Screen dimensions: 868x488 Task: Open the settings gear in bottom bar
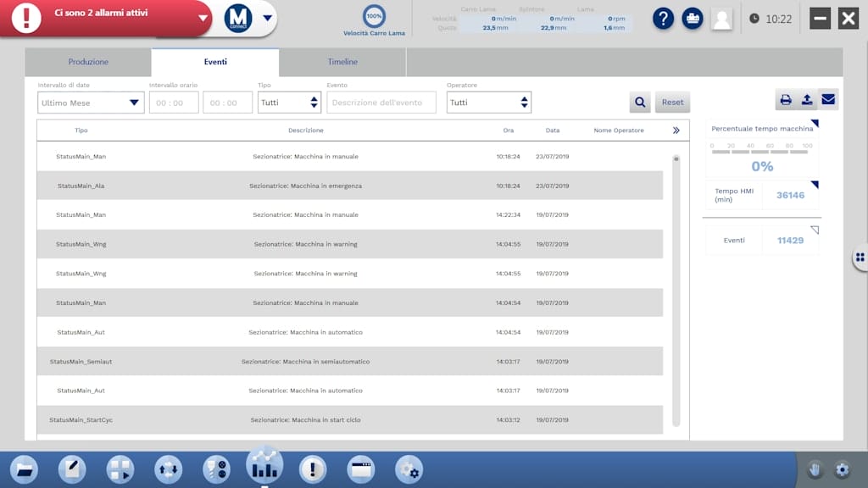409,469
